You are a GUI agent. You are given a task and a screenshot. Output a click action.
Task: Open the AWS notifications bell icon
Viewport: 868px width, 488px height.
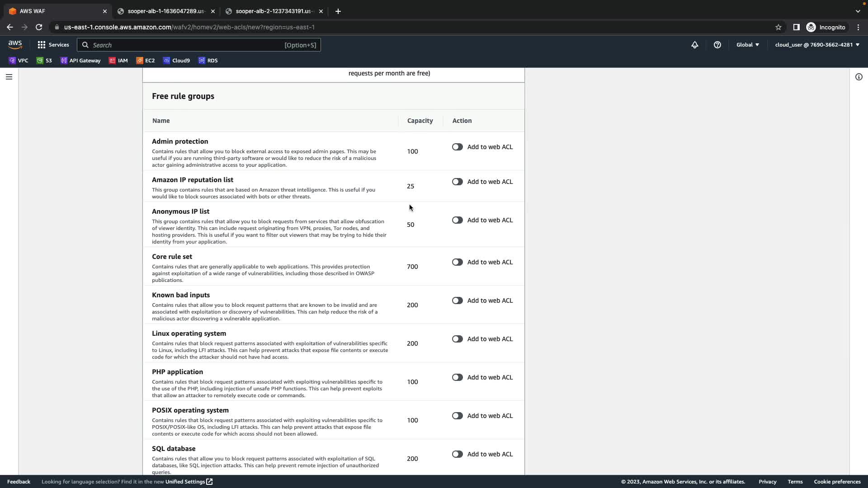click(x=694, y=45)
